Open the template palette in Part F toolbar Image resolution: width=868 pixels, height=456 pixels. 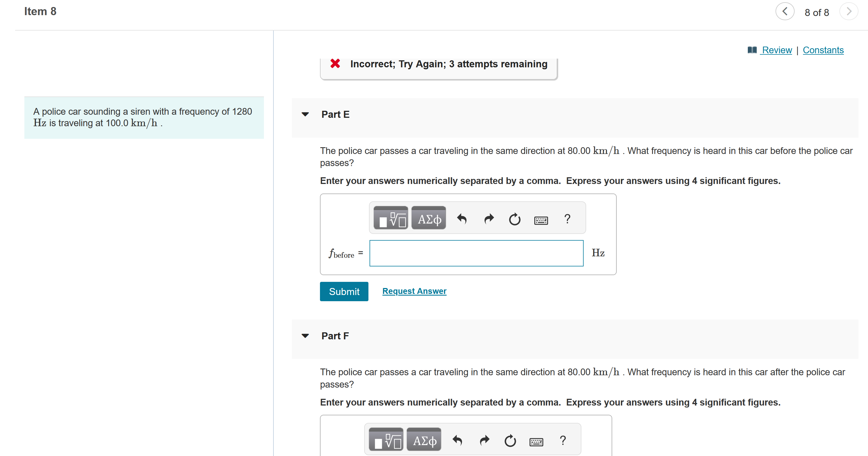coord(386,439)
